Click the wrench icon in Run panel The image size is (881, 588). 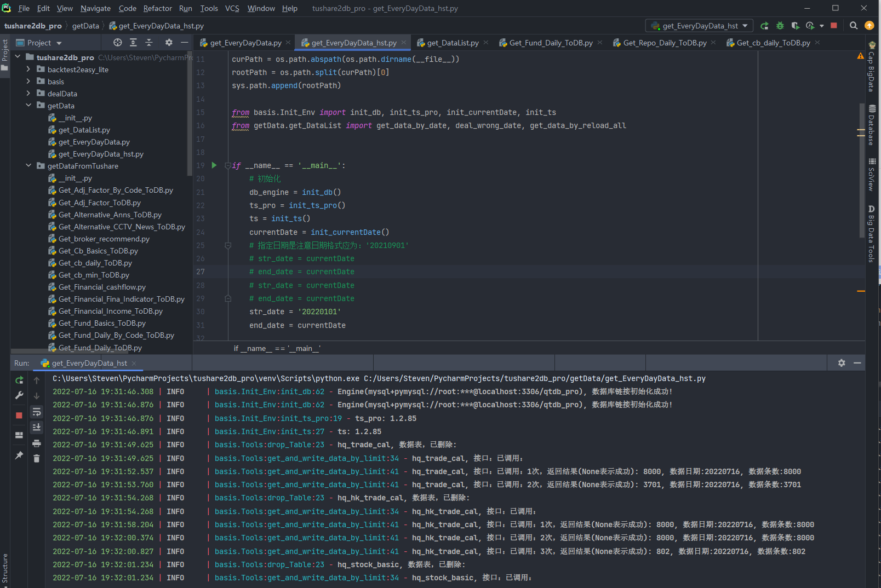pos(19,395)
